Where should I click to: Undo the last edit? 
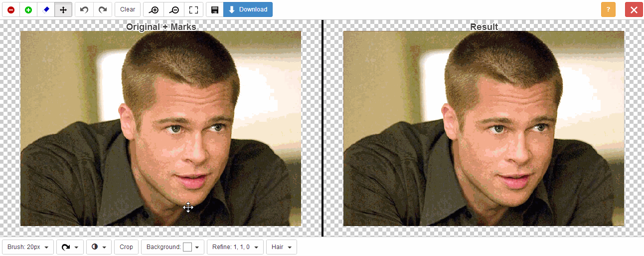click(x=84, y=9)
